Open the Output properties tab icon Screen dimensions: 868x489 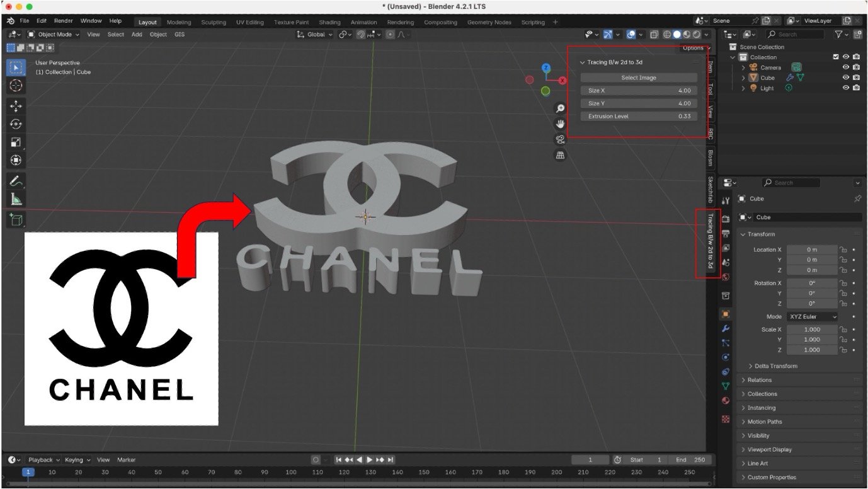click(726, 233)
